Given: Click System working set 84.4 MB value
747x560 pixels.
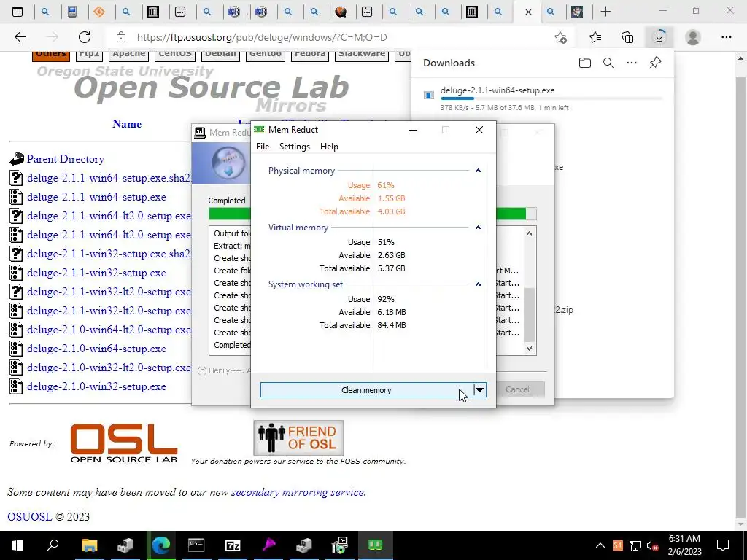Looking at the screenshot, I should click(x=392, y=325).
